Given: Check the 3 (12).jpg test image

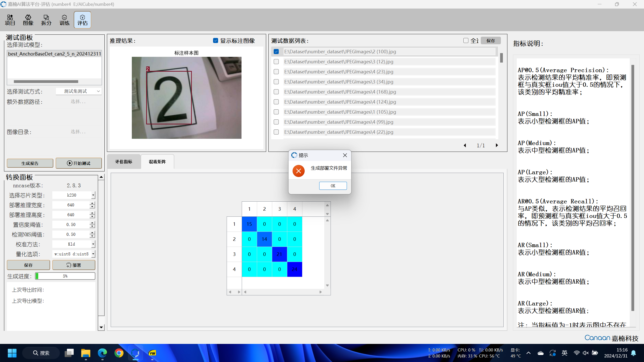Looking at the screenshot, I should pos(276,62).
